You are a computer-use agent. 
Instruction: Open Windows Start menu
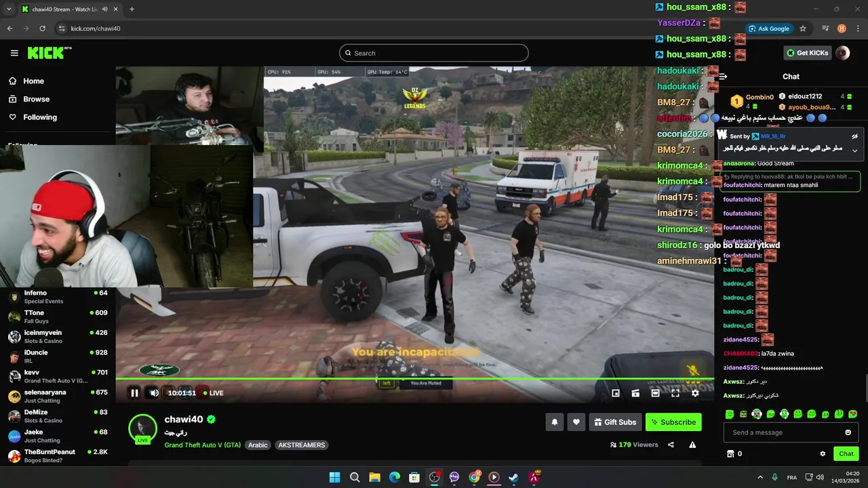click(334, 477)
